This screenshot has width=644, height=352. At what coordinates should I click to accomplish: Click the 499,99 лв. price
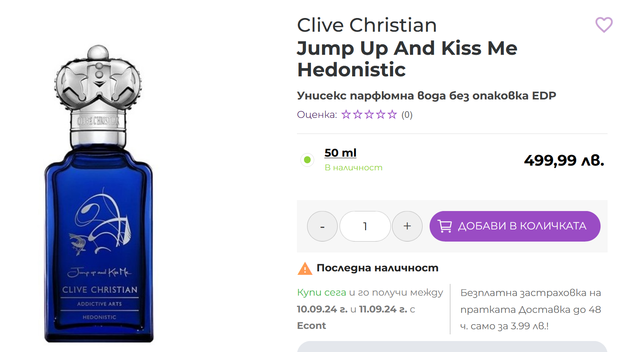[x=564, y=160]
